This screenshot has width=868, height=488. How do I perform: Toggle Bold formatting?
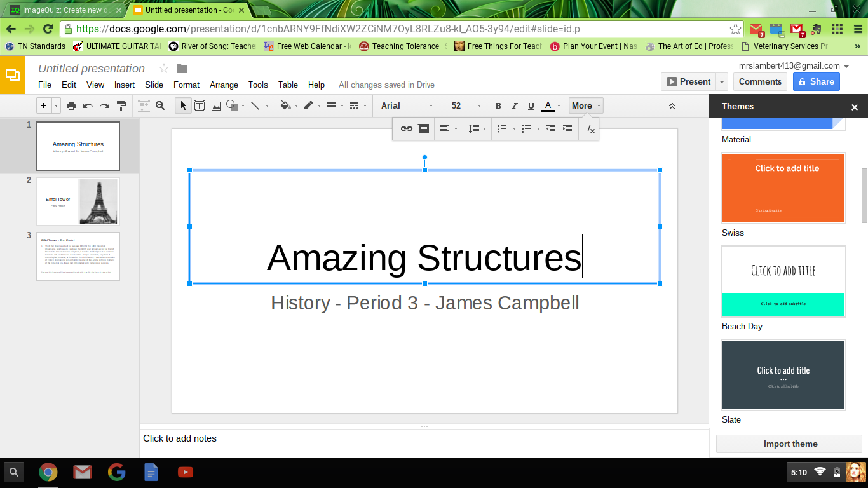tap(498, 106)
